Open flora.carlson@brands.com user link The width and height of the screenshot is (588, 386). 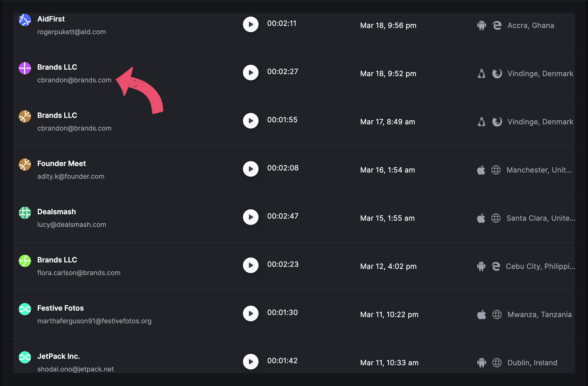(79, 273)
